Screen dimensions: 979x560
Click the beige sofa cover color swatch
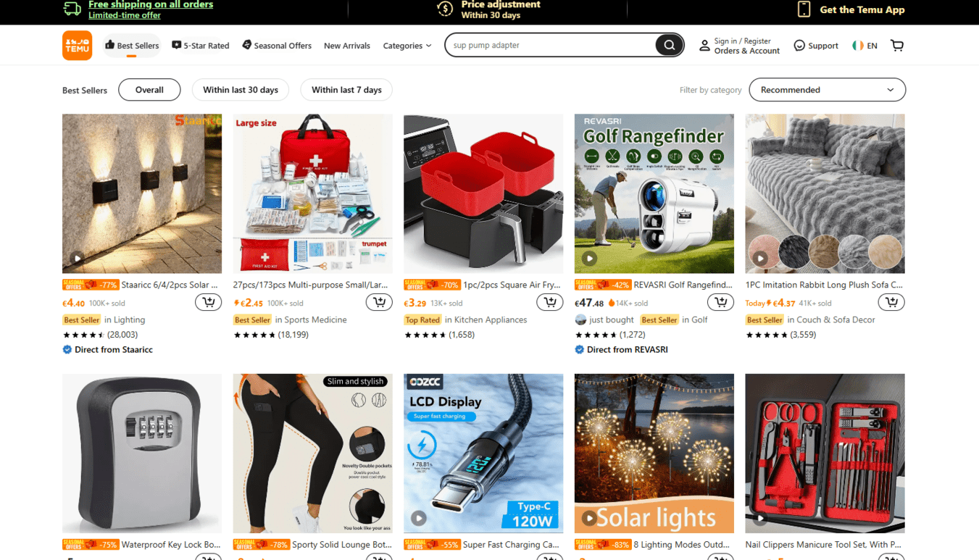885,252
